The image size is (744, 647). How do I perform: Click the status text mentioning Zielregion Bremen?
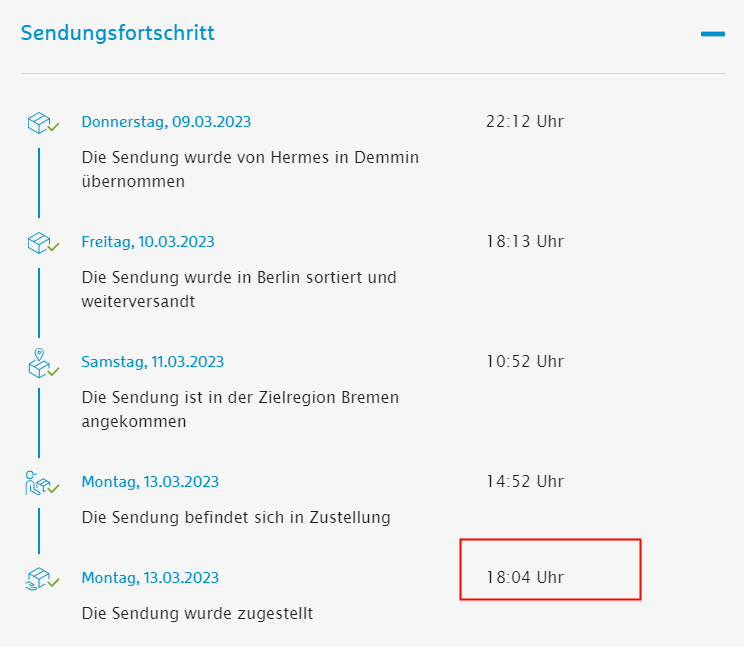pos(240,409)
